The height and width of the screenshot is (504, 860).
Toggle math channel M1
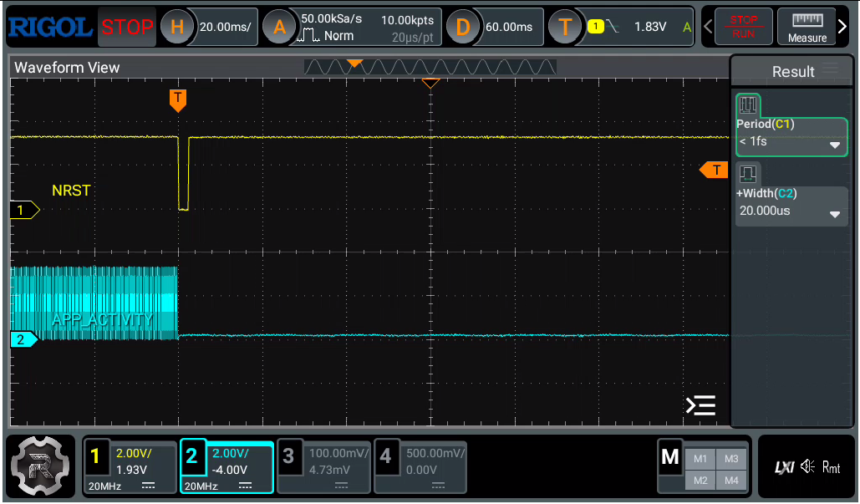click(x=700, y=459)
